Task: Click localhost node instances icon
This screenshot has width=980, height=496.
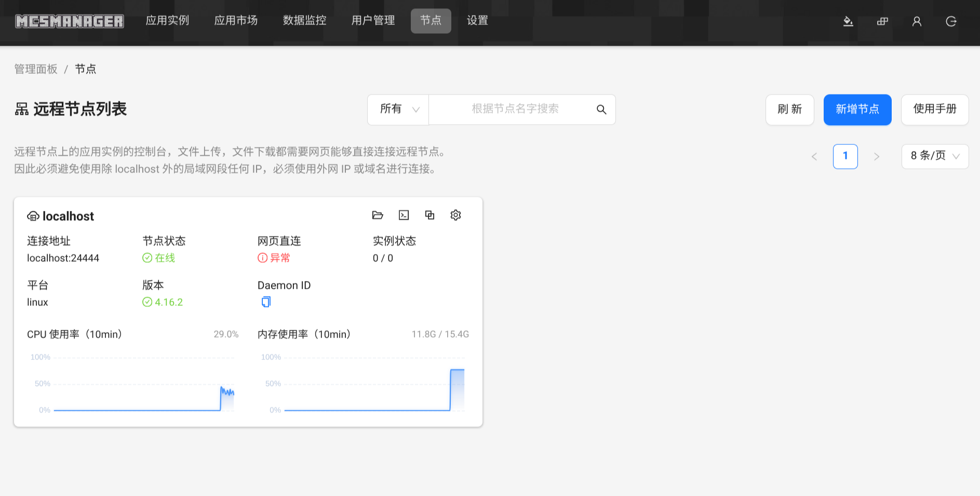Action: coord(429,215)
